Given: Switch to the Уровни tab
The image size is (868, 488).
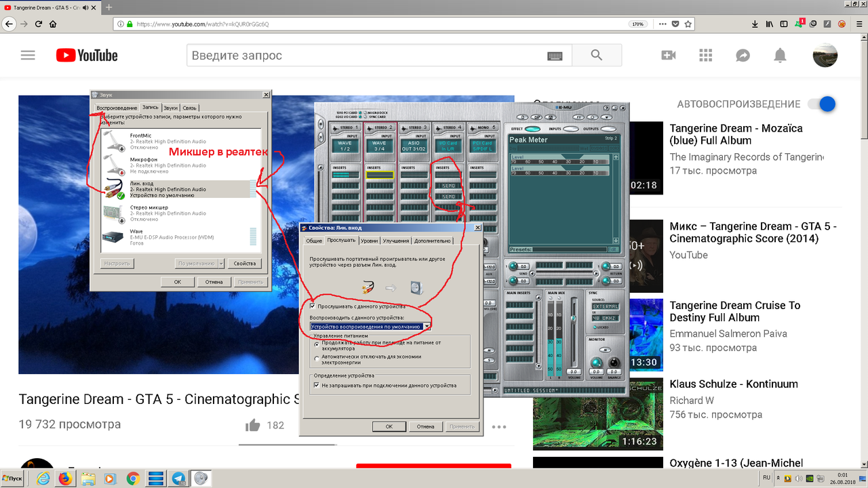Looking at the screenshot, I should pos(369,241).
